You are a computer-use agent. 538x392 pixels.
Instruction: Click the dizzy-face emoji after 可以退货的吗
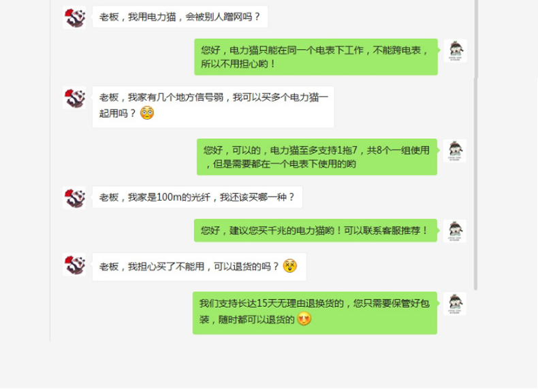click(x=290, y=266)
